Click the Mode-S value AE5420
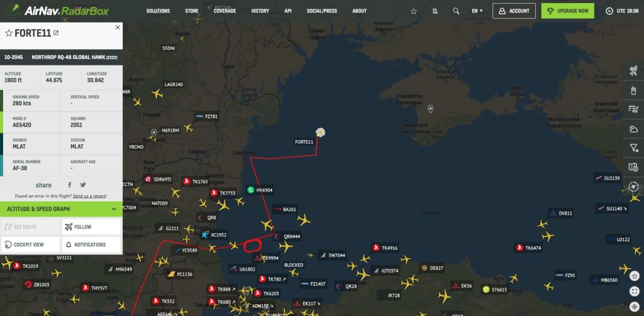The width and height of the screenshot is (644, 316). click(22, 125)
